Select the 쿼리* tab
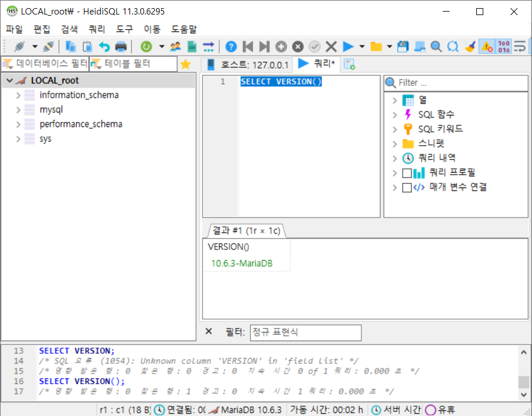This screenshot has width=532, height=416. pyautogui.click(x=316, y=64)
